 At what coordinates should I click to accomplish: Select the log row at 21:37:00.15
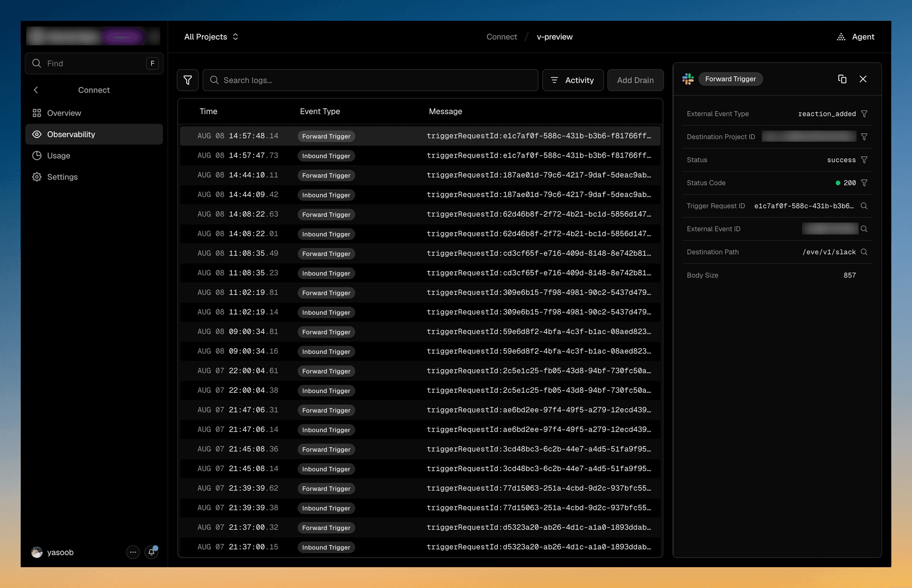click(420, 547)
